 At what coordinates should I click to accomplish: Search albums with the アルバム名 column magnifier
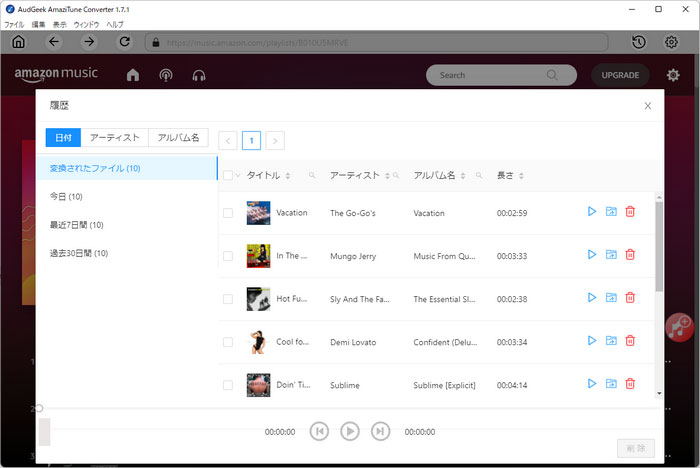click(479, 176)
